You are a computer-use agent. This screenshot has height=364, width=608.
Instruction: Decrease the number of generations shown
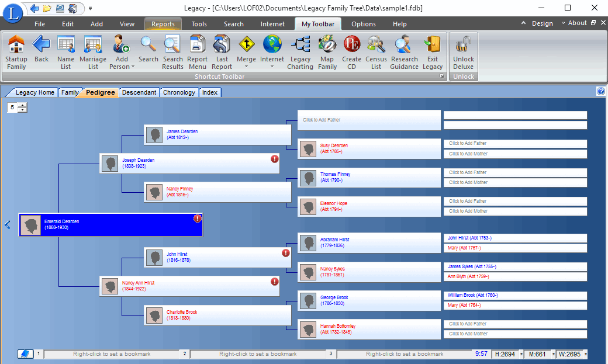click(23, 110)
